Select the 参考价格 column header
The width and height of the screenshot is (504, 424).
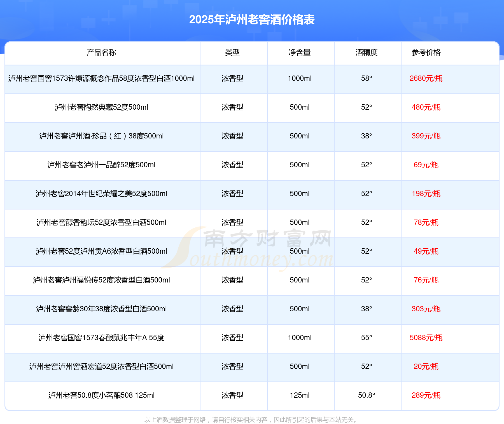tap(426, 52)
